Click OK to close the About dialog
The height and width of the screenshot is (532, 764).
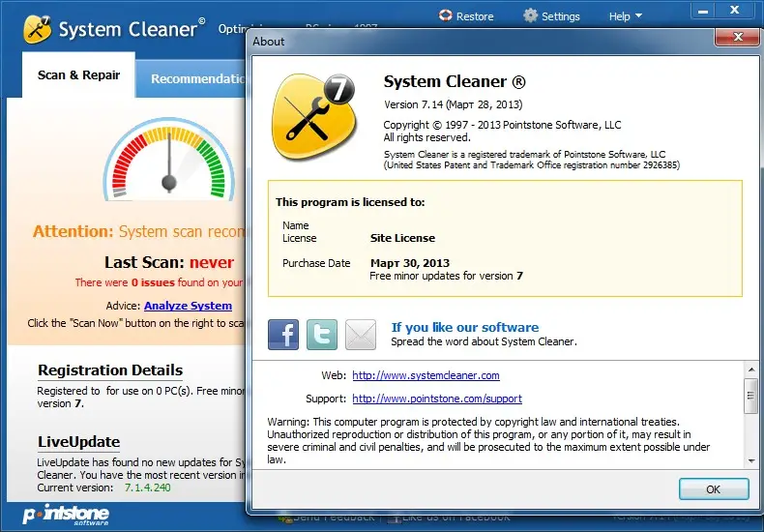pos(714,489)
